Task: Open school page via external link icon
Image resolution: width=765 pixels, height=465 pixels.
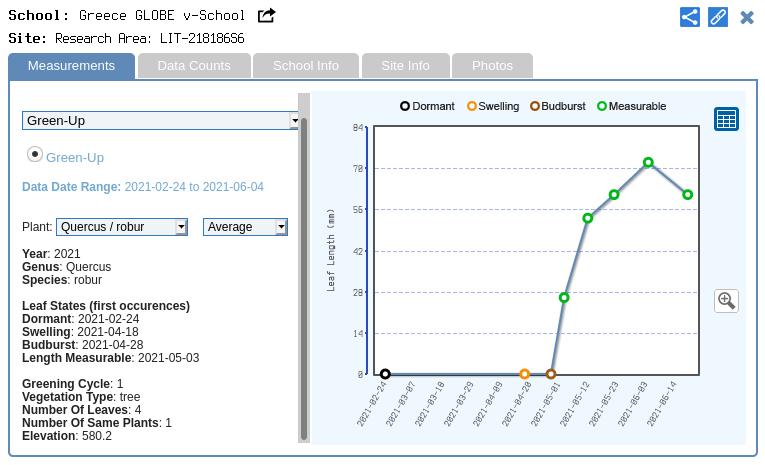Action: click(266, 16)
